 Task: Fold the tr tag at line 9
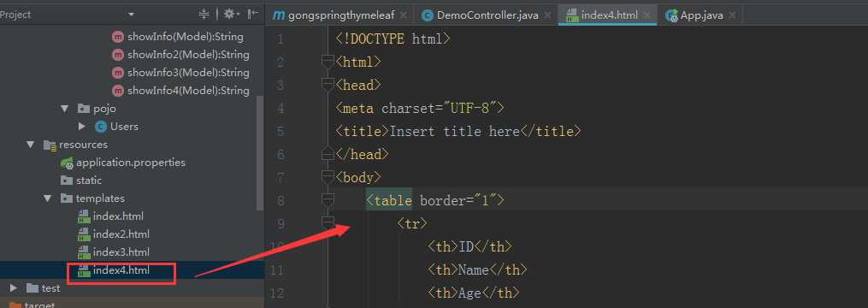tap(328, 223)
